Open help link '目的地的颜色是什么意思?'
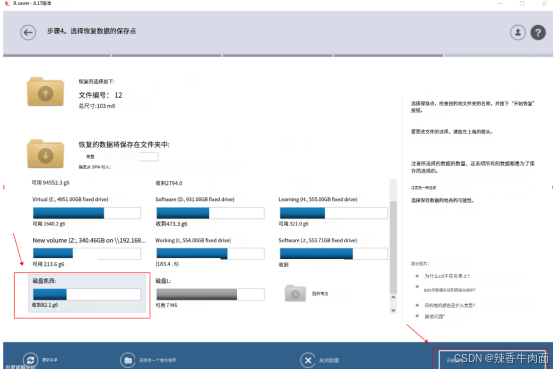Screen dimensions: 553x370 449,305
